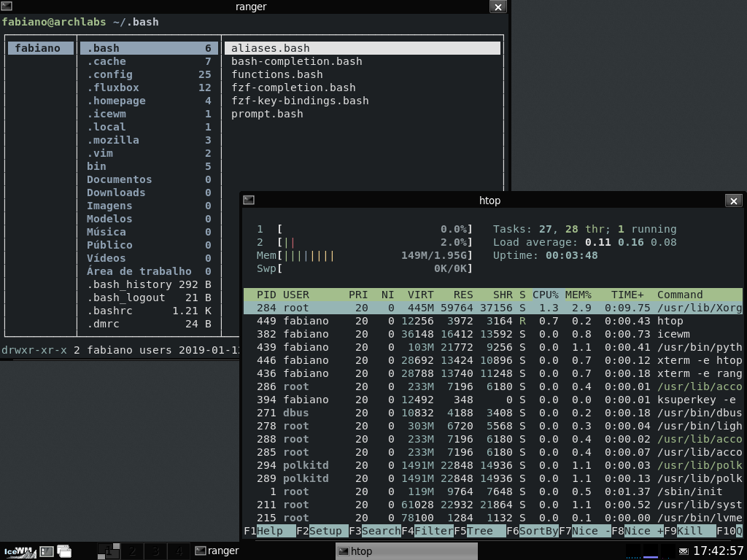Open the ranger window menu icon
This screenshot has width=747, height=560.
pos(6,6)
